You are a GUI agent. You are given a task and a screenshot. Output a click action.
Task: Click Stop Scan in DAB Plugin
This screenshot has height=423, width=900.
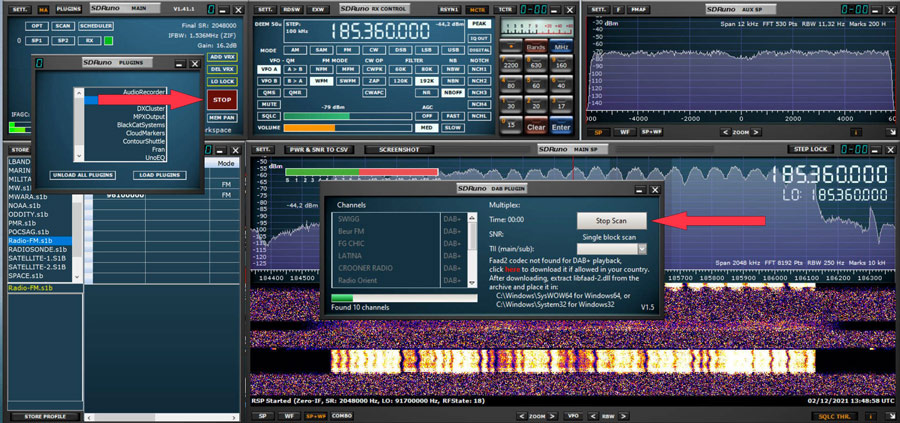coord(612,220)
